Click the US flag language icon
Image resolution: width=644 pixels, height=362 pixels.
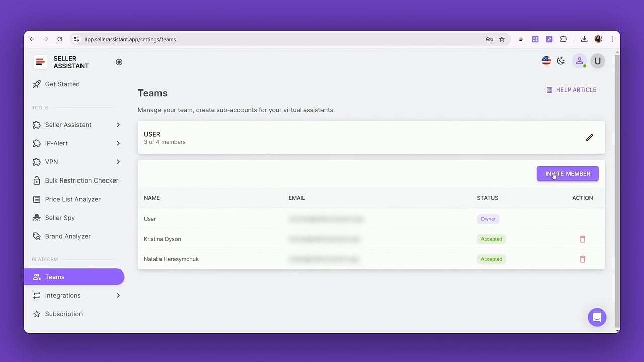tap(546, 61)
